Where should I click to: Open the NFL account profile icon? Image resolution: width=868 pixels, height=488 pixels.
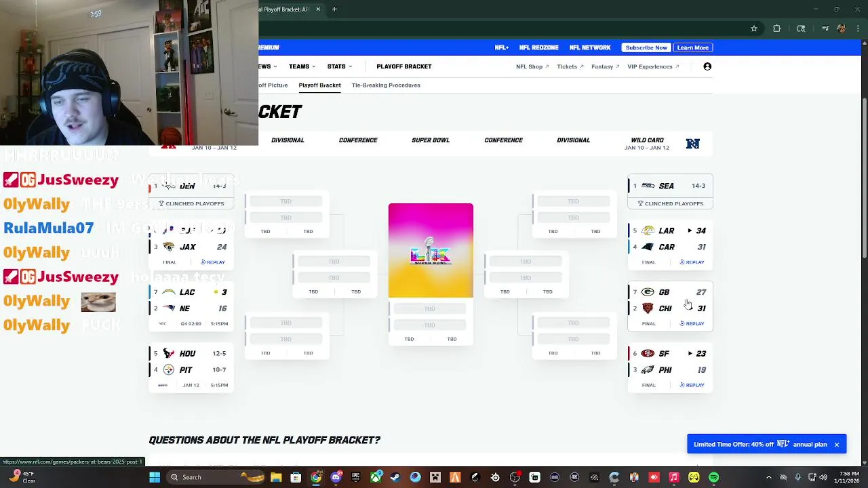707,66
